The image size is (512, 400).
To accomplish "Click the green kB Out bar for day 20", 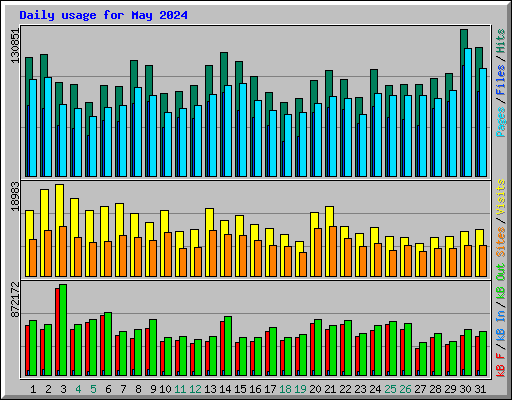I will [x=318, y=348].
